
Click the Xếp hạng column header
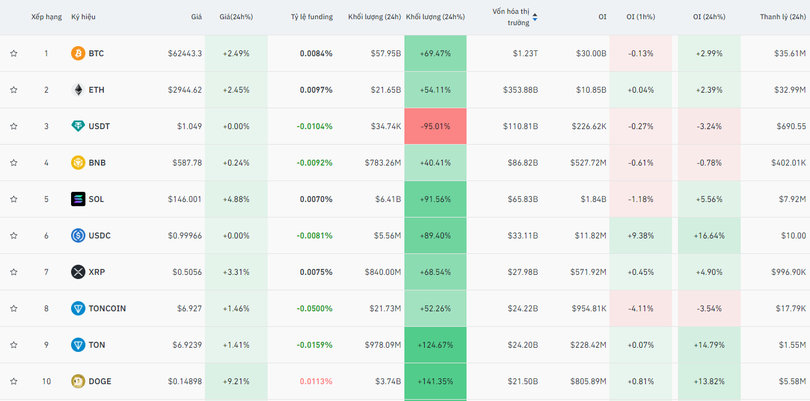46,17
